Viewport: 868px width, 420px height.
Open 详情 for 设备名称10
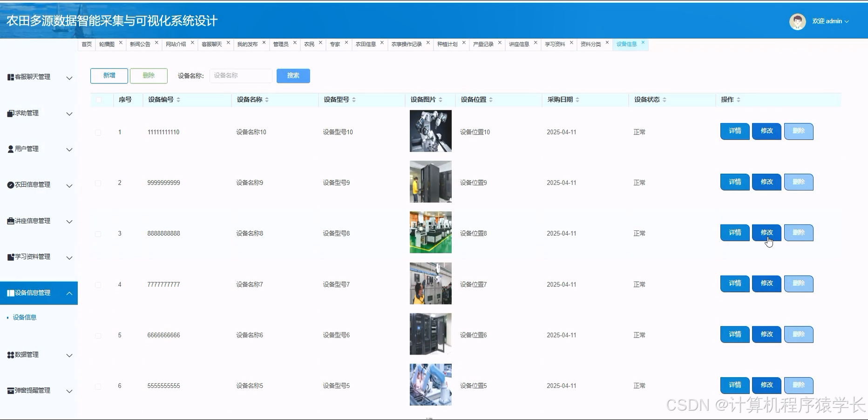735,131
